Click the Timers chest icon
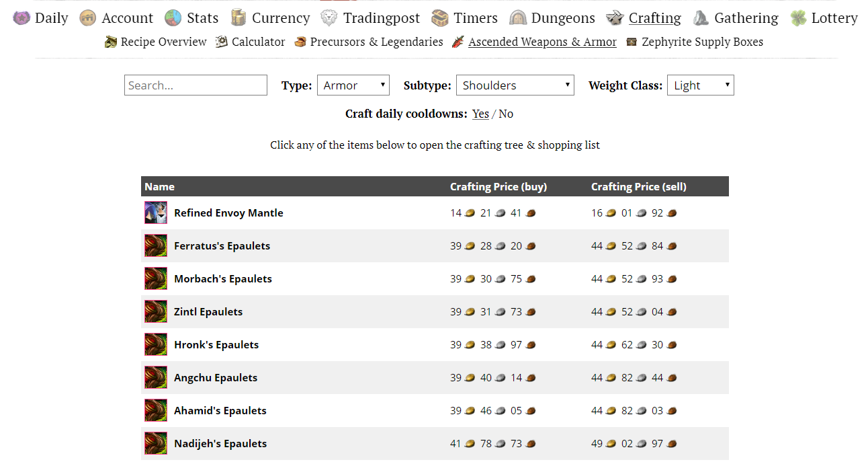Screen dimensions: 868x462 click(x=440, y=18)
